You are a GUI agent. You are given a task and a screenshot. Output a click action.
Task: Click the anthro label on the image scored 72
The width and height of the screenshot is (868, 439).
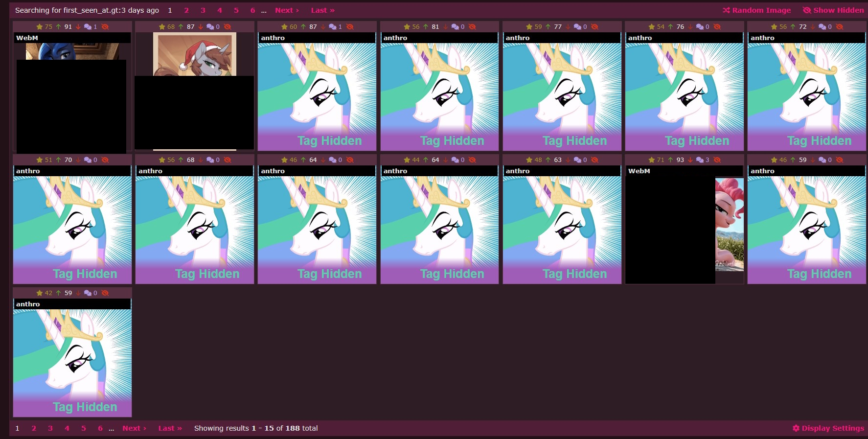tap(762, 38)
